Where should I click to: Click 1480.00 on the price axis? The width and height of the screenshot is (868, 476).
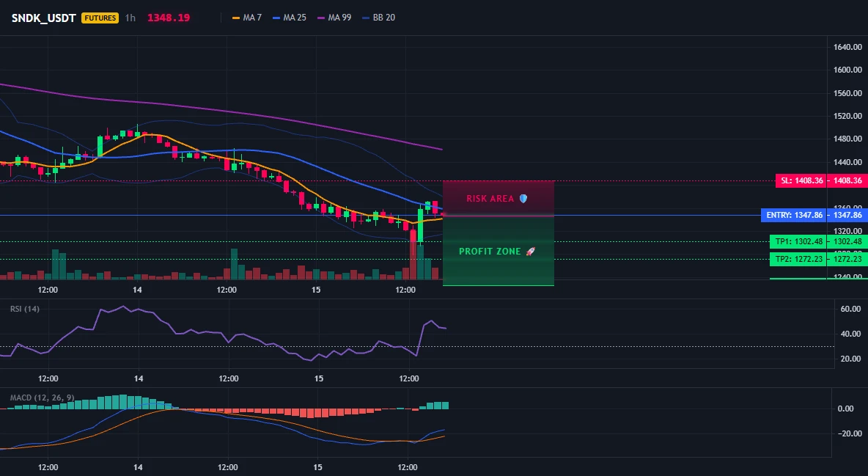pyautogui.click(x=847, y=139)
